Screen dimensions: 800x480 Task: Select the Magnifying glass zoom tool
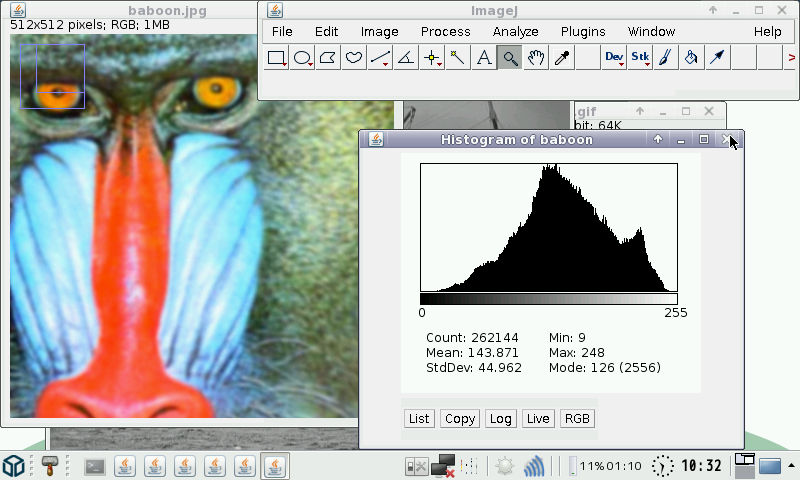[510, 58]
